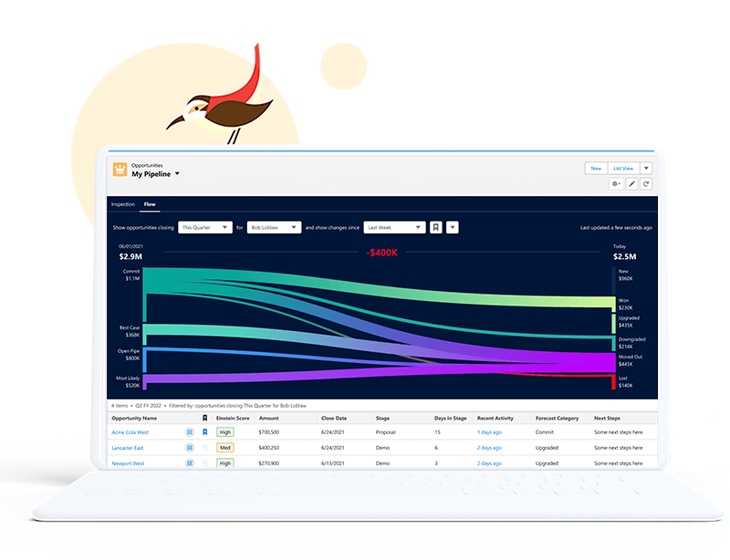Toggle the bookmark for Lancaster East
730x560 pixels.
tap(204, 447)
